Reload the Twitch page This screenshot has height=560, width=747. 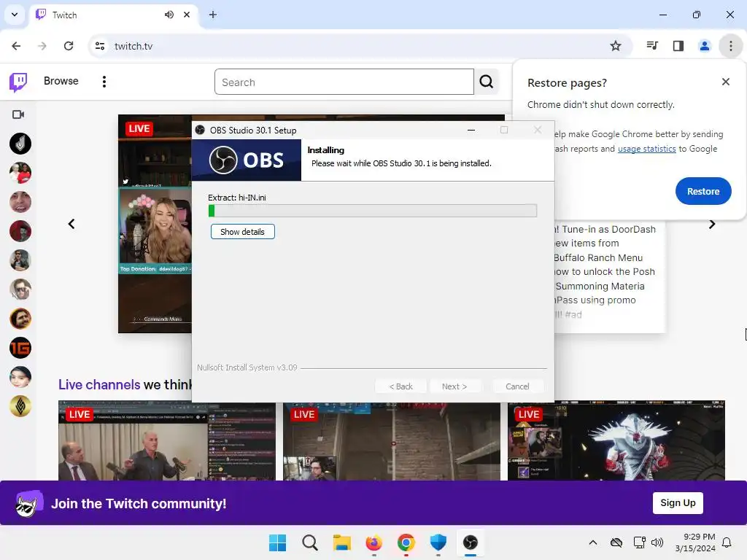69,46
